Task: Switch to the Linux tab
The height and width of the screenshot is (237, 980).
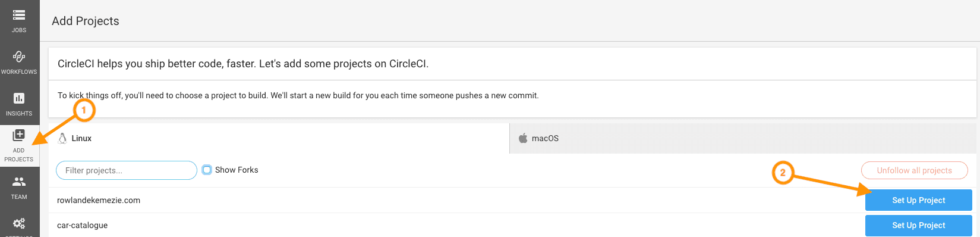Action: tap(279, 138)
